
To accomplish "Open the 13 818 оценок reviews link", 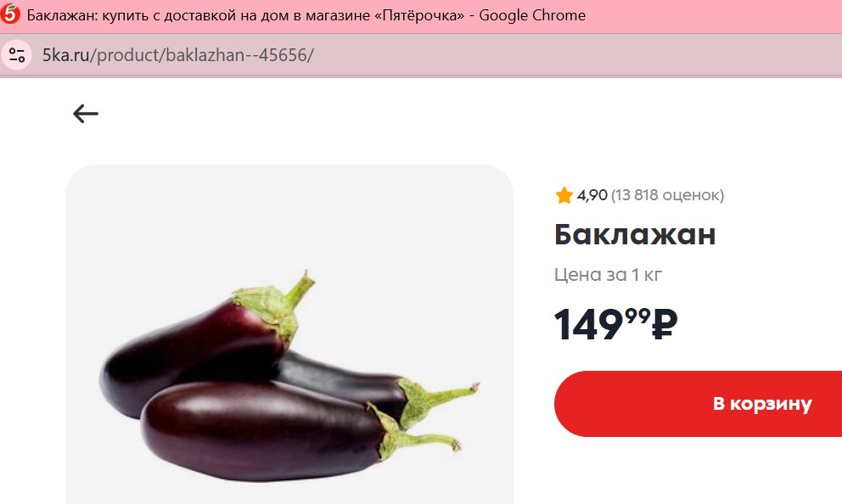I will point(667,195).
